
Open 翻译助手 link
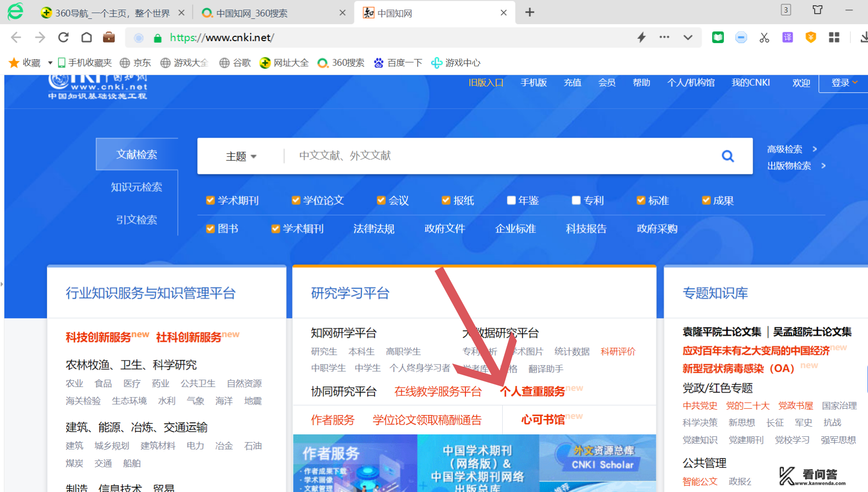(546, 369)
